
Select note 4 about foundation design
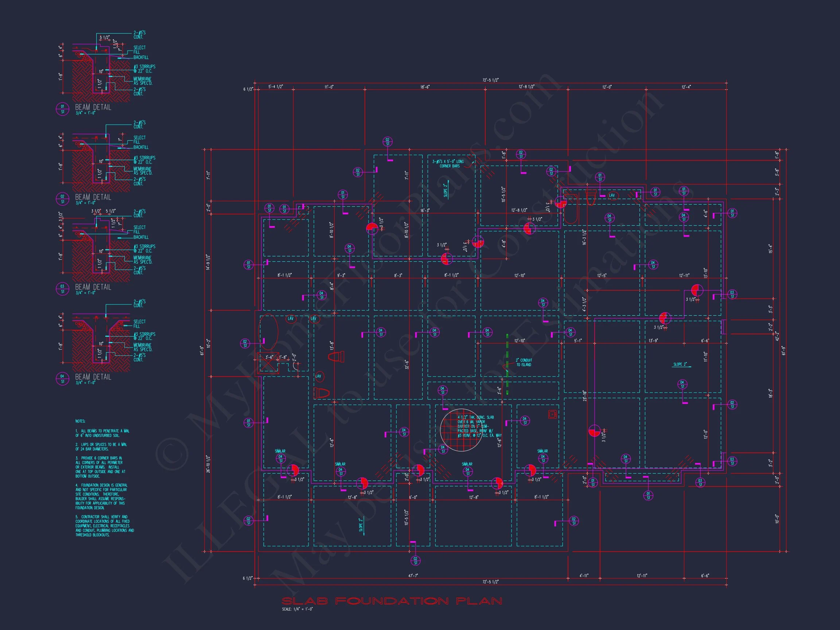tap(101, 496)
